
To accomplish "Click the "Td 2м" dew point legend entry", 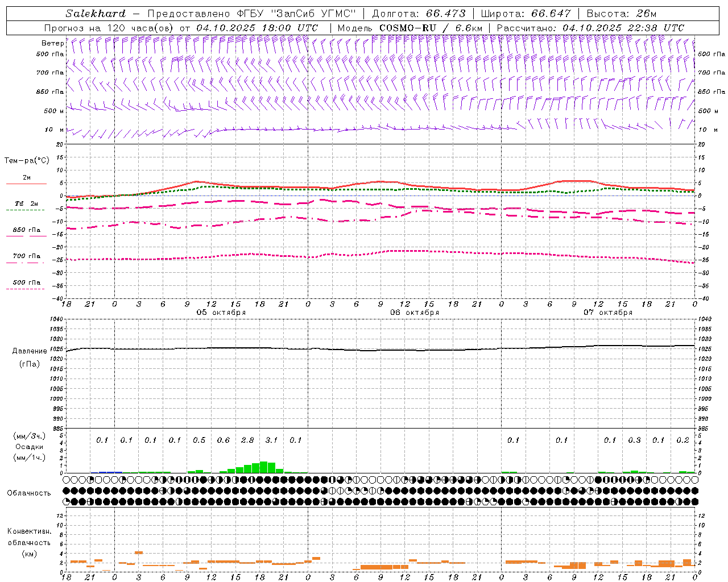I will click(x=26, y=203).
